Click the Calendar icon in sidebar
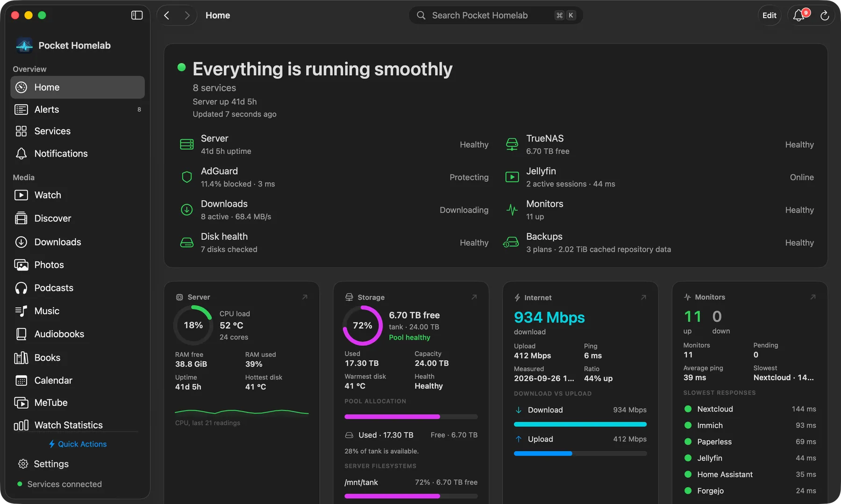The image size is (841, 504). pyautogui.click(x=21, y=381)
